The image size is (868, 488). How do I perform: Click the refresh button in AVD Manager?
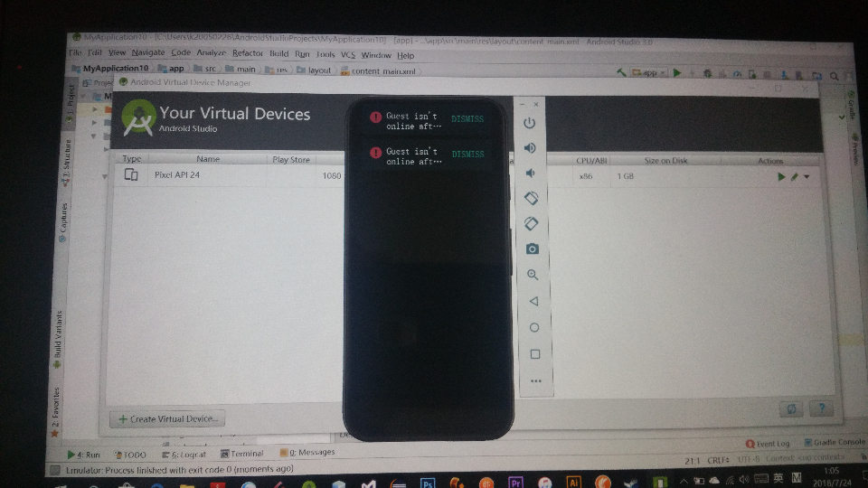click(x=792, y=408)
